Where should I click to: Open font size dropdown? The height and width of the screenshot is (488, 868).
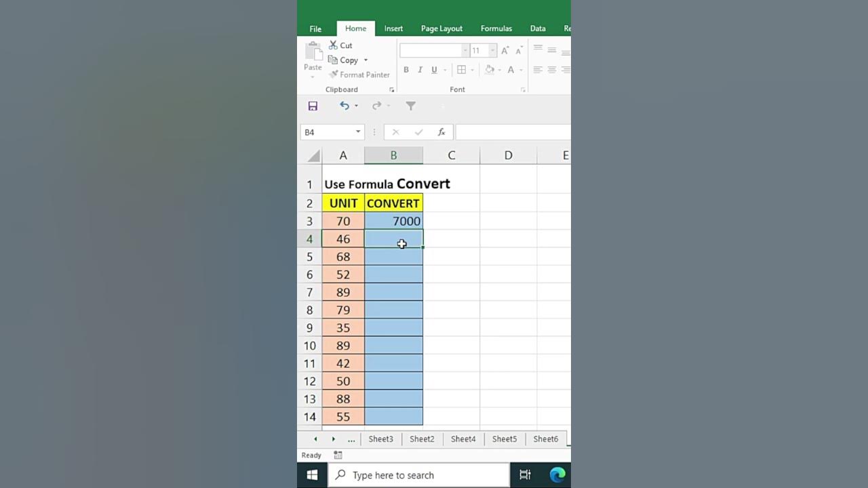493,51
